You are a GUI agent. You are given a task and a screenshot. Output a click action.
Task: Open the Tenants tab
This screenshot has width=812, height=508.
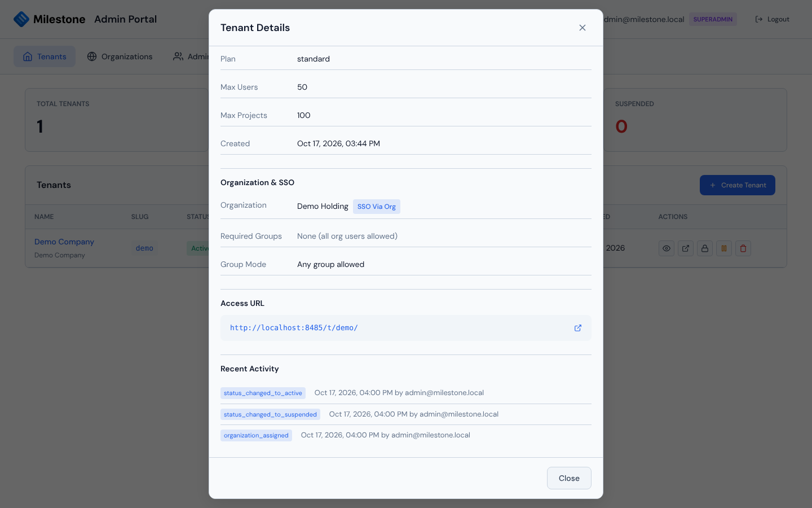point(45,56)
